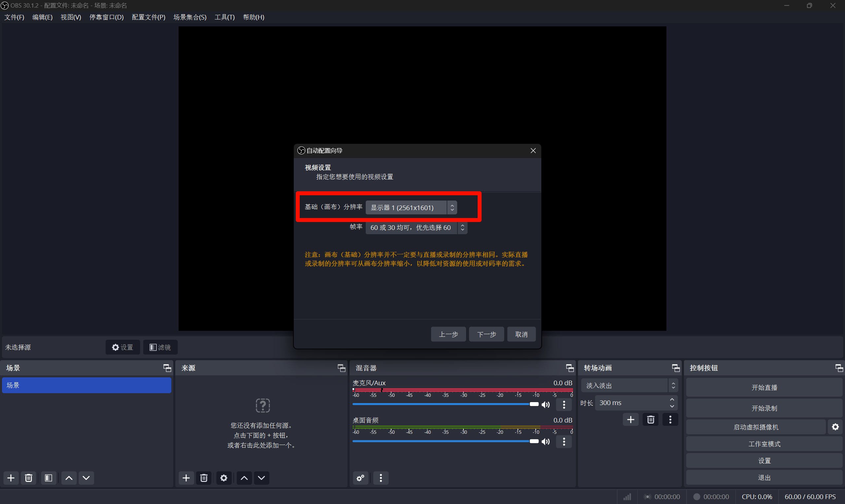Open 麦克风/Aux three-dot options menu

pos(564,404)
